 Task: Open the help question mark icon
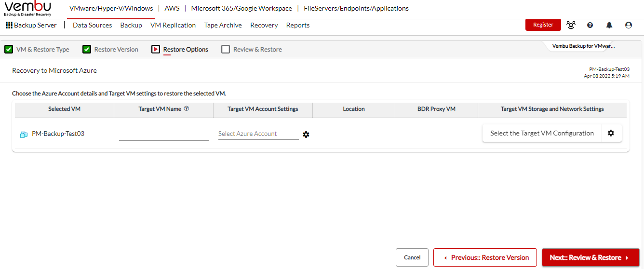pyautogui.click(x=590, y=25)
